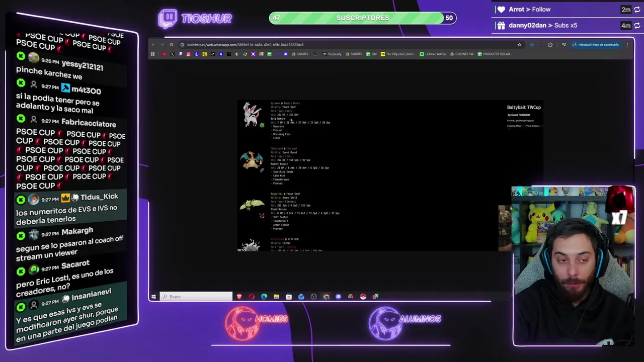Click the TIOSHUR Twitch logo

coord(195,18)
